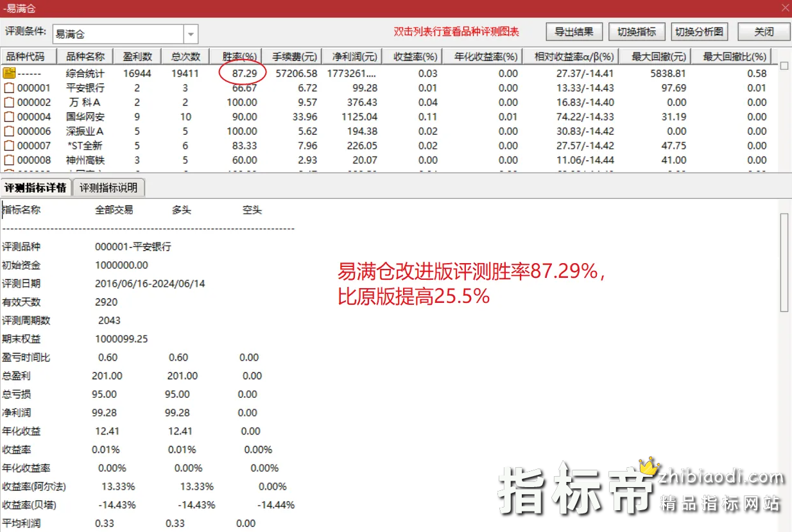Click the 收益率(阿尔法) row label
This screenshot has width=792, height=532.
point(33,486)
